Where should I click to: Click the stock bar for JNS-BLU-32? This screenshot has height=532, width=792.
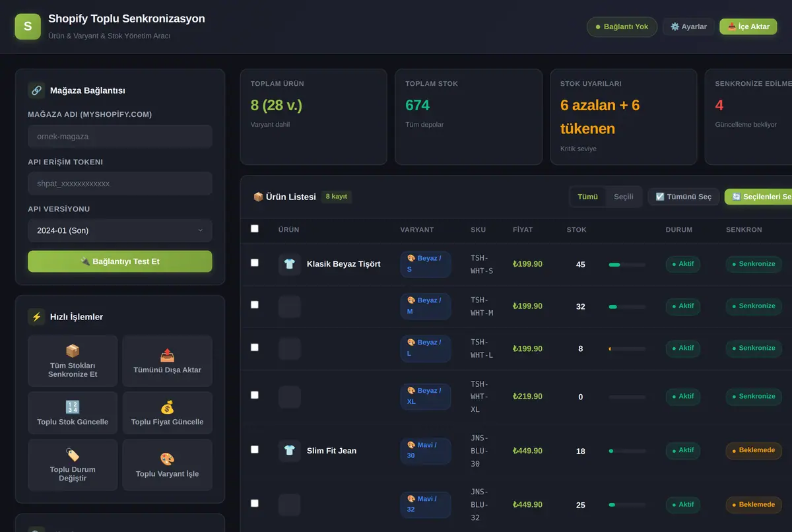tap(627, 505)
